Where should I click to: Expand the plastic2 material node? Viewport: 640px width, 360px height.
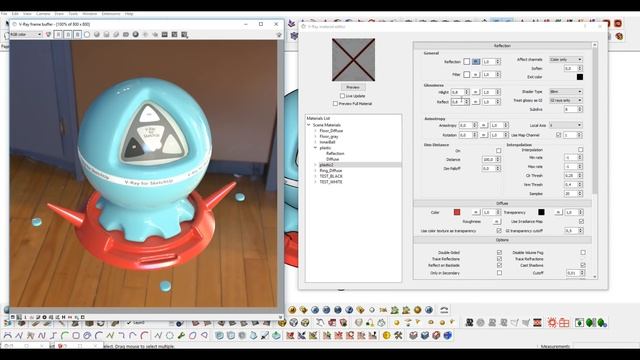click(316, 165)
